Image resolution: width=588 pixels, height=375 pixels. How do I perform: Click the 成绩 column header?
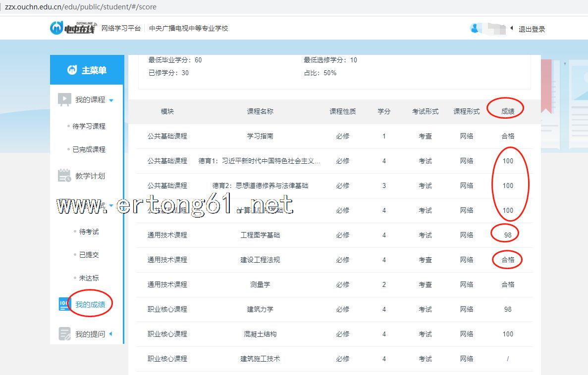pos(508,111)
